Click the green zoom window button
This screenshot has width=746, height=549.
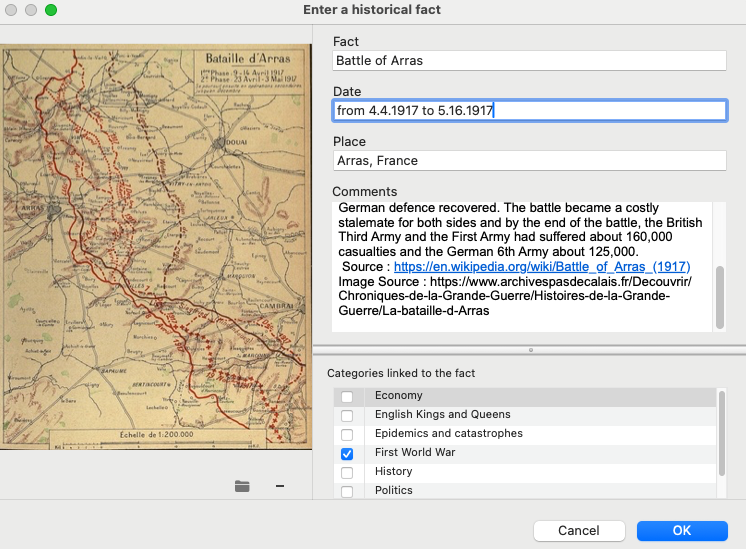(x=51, y=10)
